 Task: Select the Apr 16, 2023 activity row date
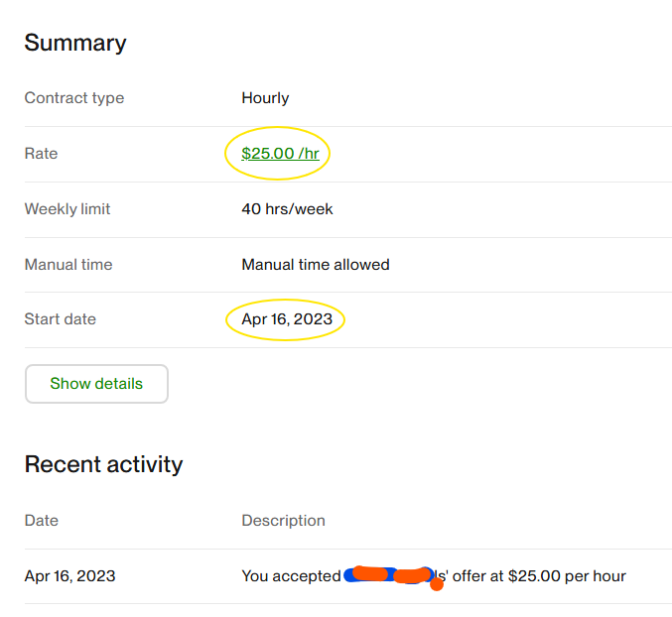pos(69,576)
